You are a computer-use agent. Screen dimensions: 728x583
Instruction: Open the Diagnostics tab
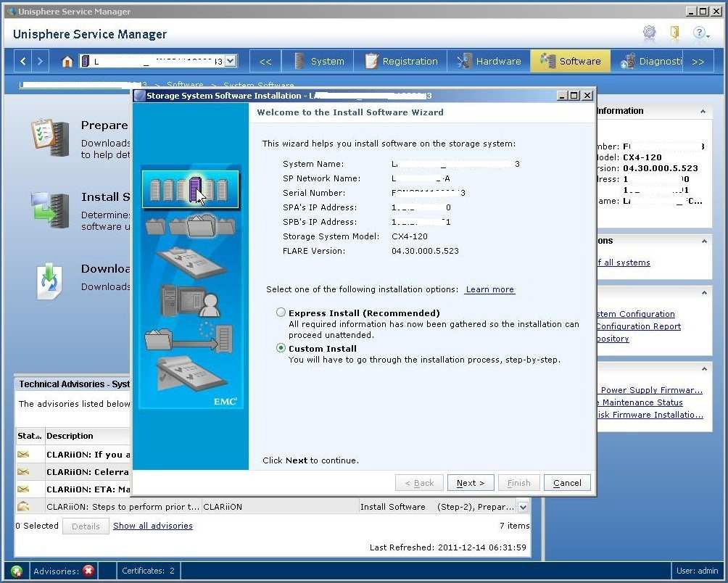click(646, 61)
